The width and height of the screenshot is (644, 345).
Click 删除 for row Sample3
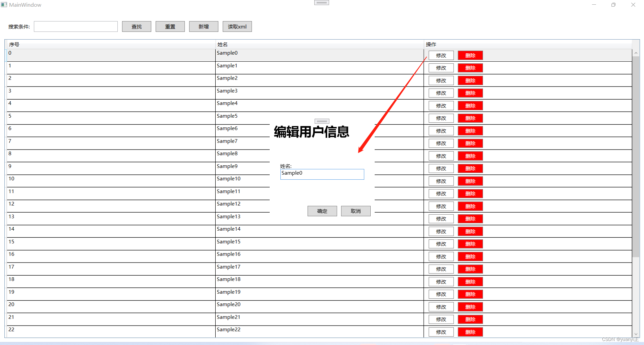point(470,93)
